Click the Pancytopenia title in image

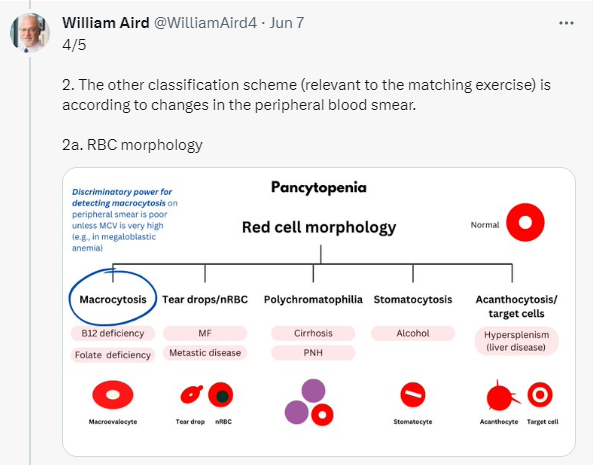pos(319,188)
